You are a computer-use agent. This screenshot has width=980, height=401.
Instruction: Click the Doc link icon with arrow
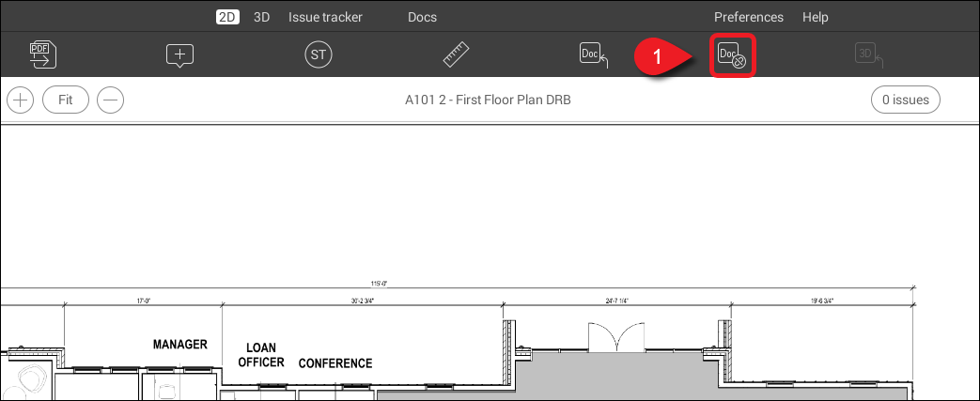tap(594, 55)
